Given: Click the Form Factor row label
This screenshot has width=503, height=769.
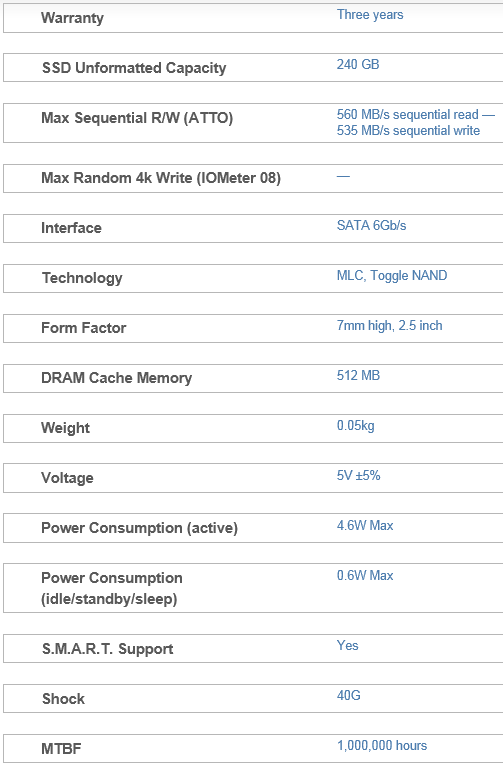Looking at the screenshot, I should click(83, 328).
